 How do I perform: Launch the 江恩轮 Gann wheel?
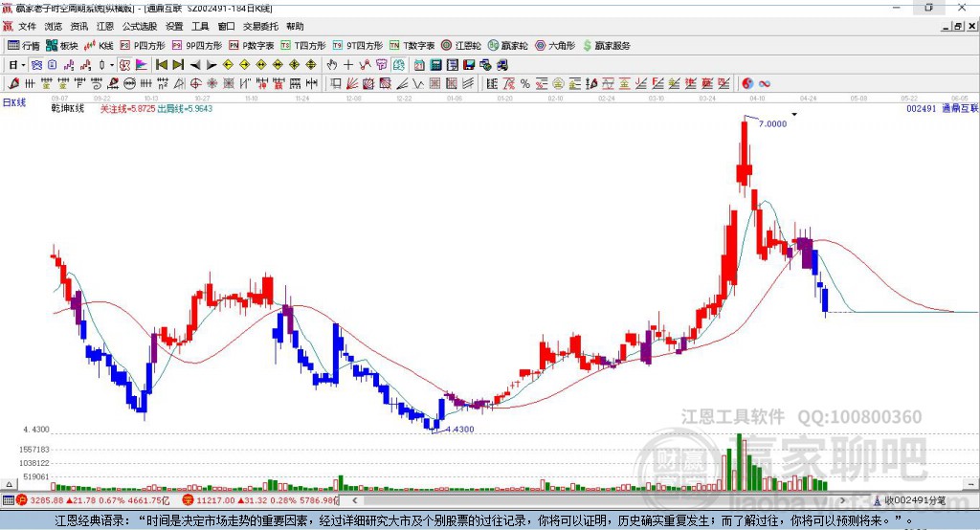461,46
